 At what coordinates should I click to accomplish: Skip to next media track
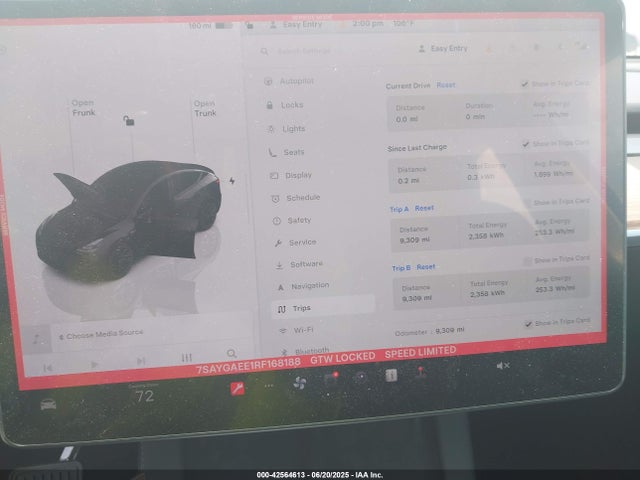click(x=141, y=361)
